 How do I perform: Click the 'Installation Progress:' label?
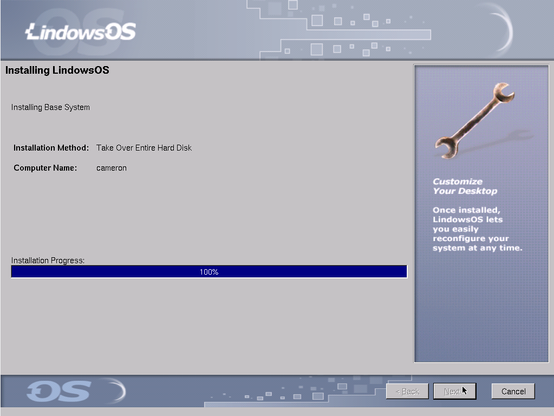pos(48,260)
